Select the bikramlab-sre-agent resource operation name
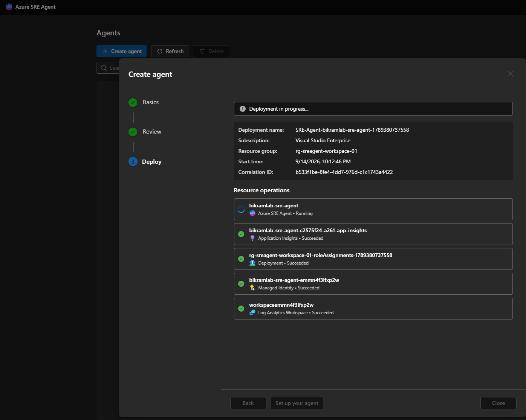 tap(274, 205)
